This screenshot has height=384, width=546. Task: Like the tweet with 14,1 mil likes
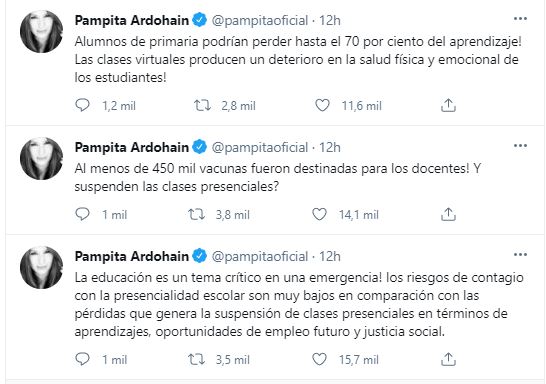tap(319, 214)
